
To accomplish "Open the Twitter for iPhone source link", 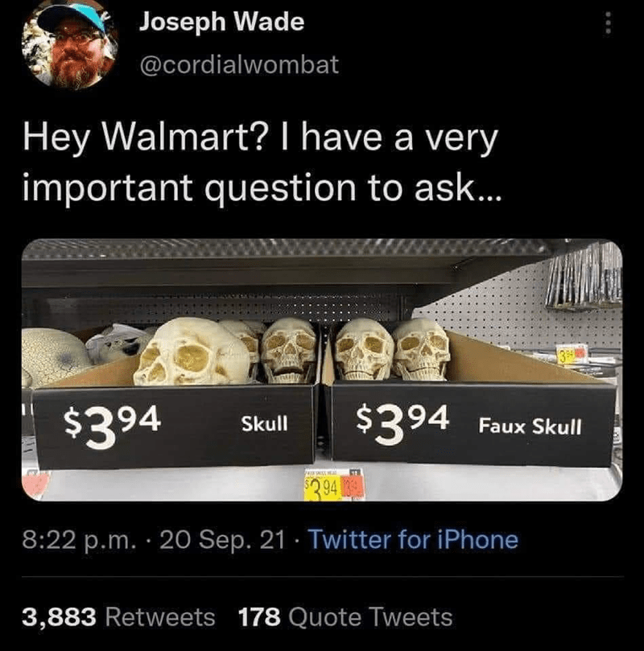I will click(x=413, y=539).
